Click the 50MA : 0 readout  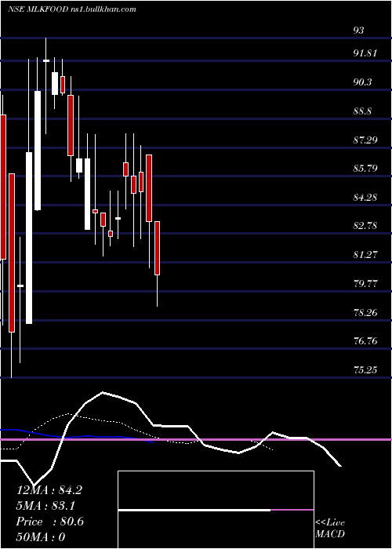41,537
